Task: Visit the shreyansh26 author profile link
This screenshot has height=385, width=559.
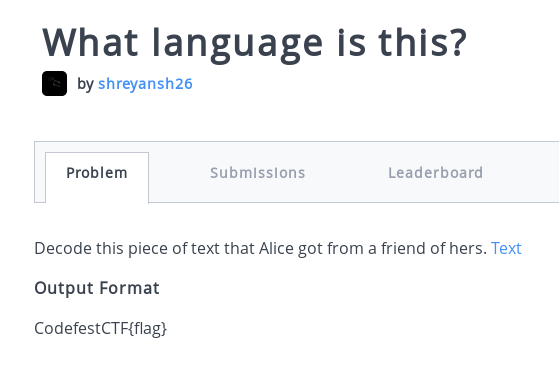Action: pos(145,84)
